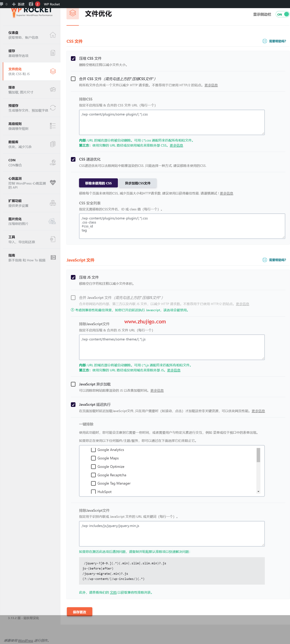Open the WordPress footer link

click(x=26, y=640)
